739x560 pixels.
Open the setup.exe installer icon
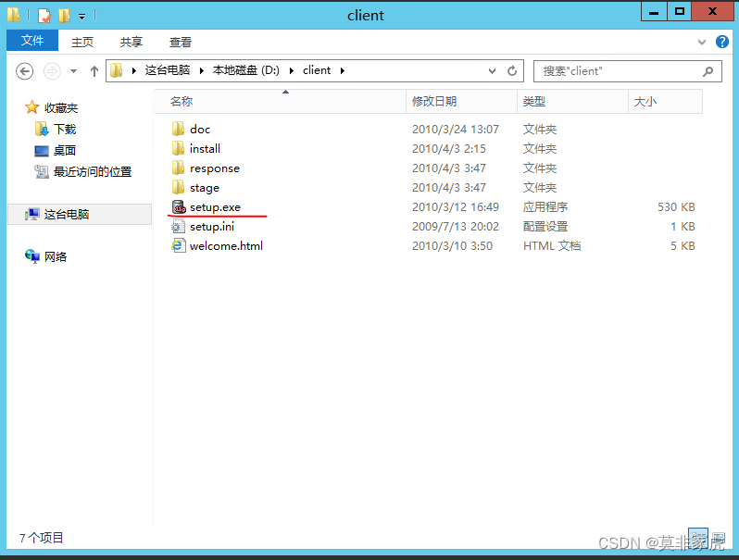179,206
